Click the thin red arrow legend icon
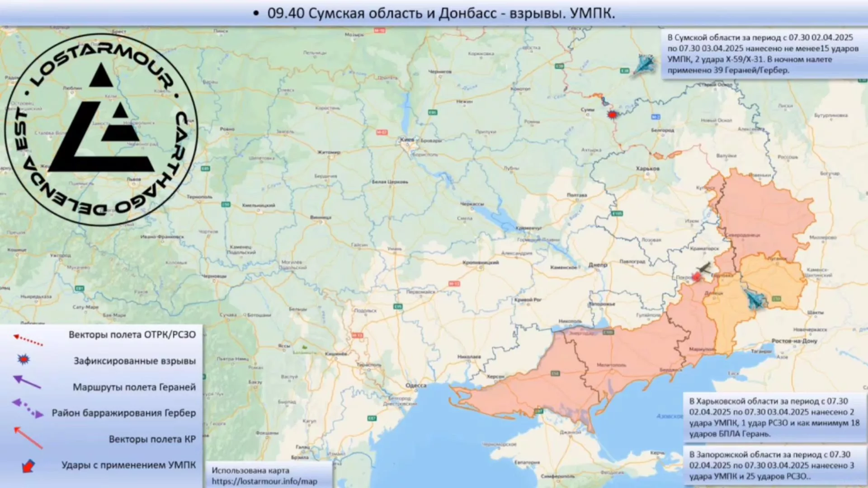The height and width of the screenshot is (488, 868). (x=28, y=437)
